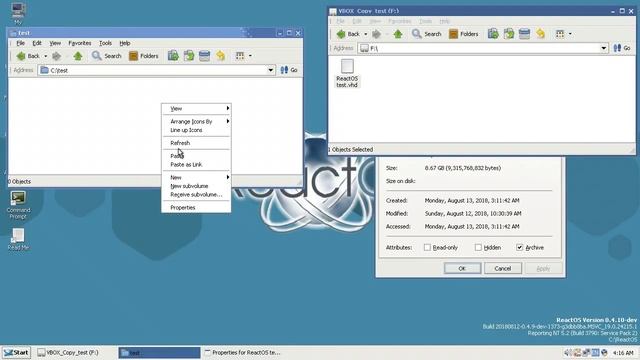Enable Read-only attribute checkbox
Image resolution: width=640 pixels, height=360 pixels.
pyautogui.click(x=427, y=247)
